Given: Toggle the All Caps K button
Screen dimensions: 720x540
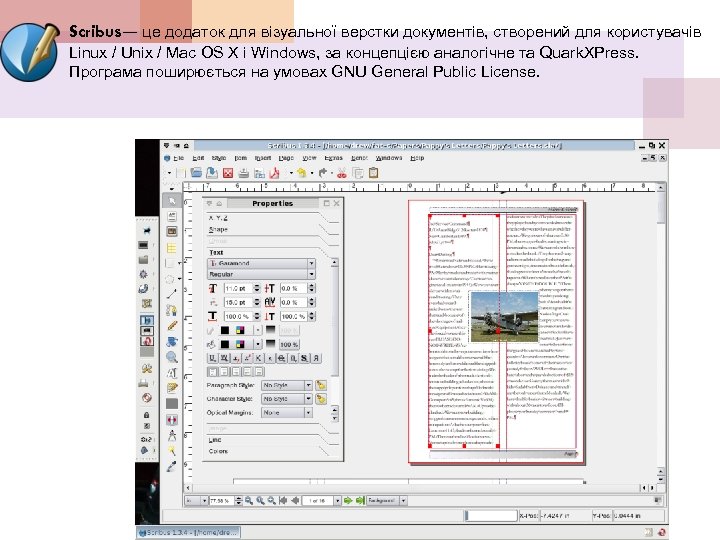Looking at the screenshot, I should tap(259, 359).
